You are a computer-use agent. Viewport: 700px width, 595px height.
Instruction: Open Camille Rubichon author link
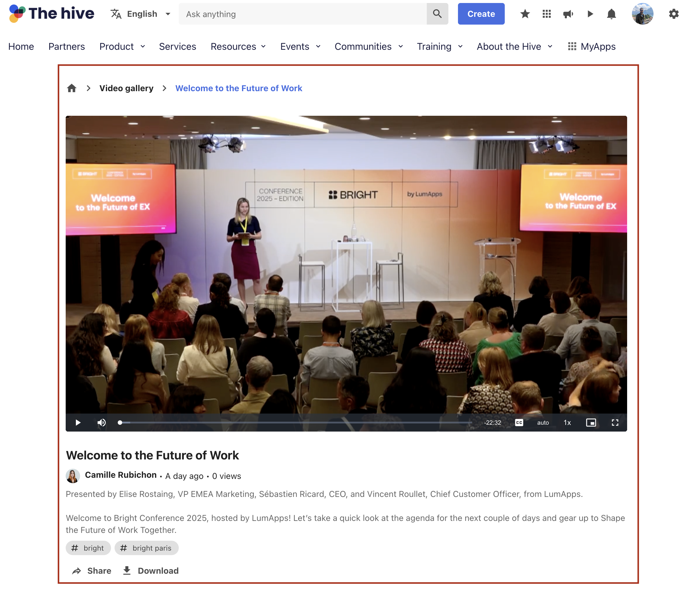pyautogui.click(x=121, y=475)
